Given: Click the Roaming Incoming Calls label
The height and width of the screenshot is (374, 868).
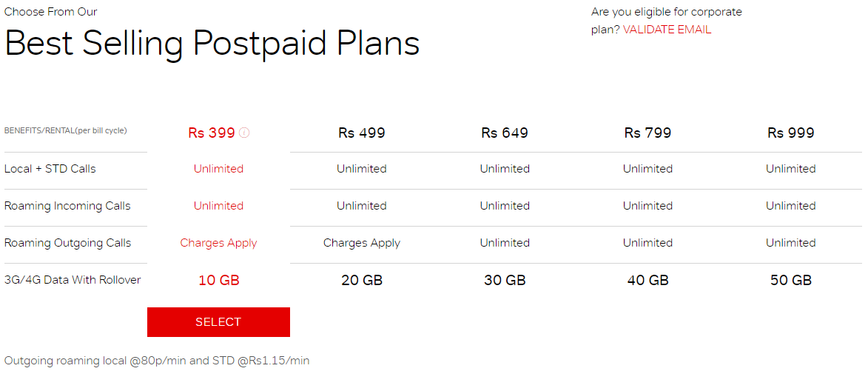Looking at the screenshot, I should coord(67,206).
